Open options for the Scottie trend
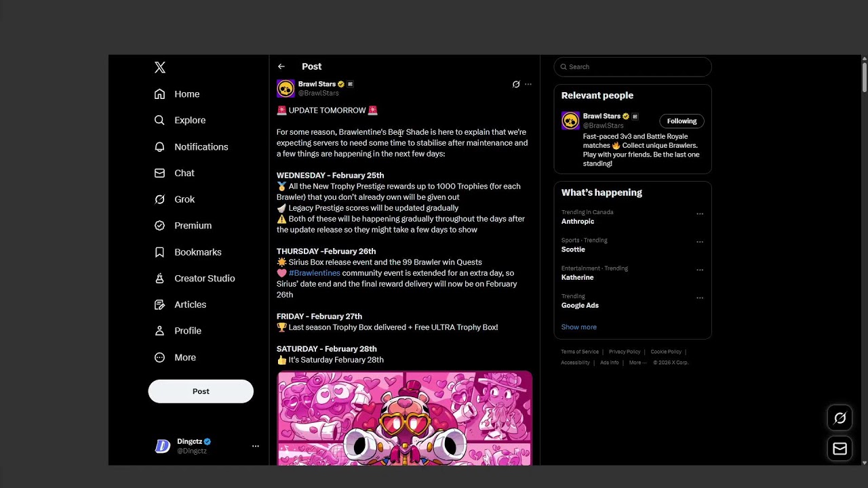 coord(700,242)
